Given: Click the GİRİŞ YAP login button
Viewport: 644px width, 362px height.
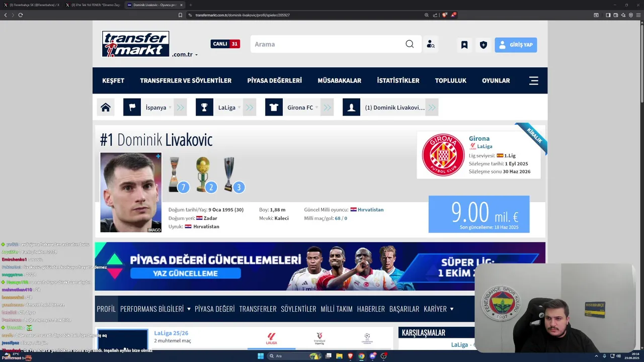Looking at the screenshot, I should coord(516,45).
